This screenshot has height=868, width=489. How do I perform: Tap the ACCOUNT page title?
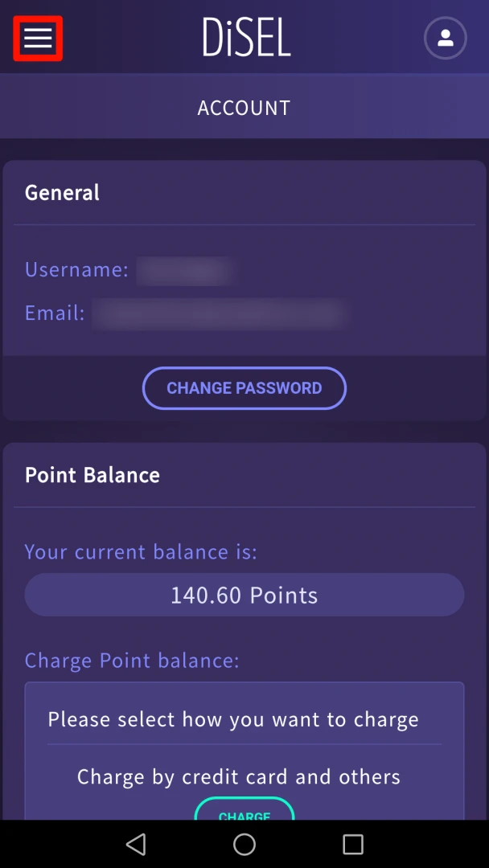pos(244,108)
